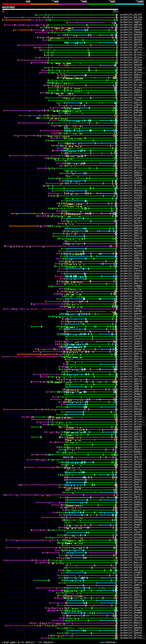146x644 pixels.
Task: Click accession UniRef100_Q54YU8
Action: click(131, 193)
